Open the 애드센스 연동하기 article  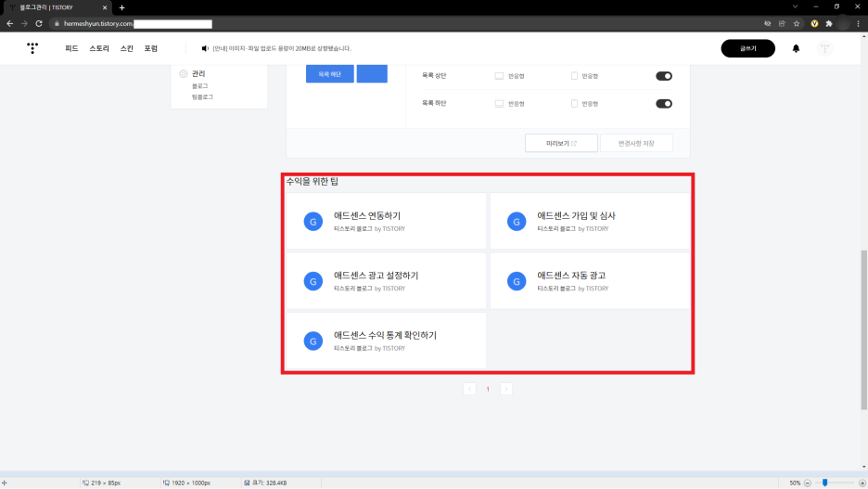(x=367, y=215)
